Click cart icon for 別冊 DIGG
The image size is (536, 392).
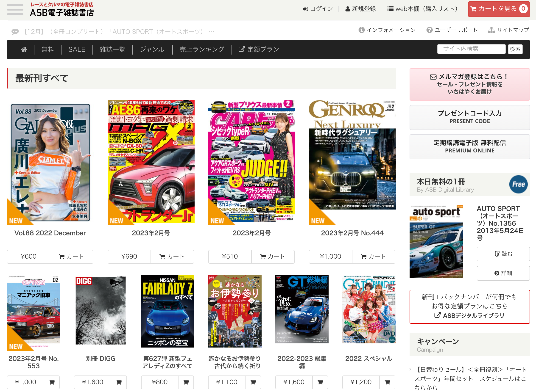pos(119,382)
